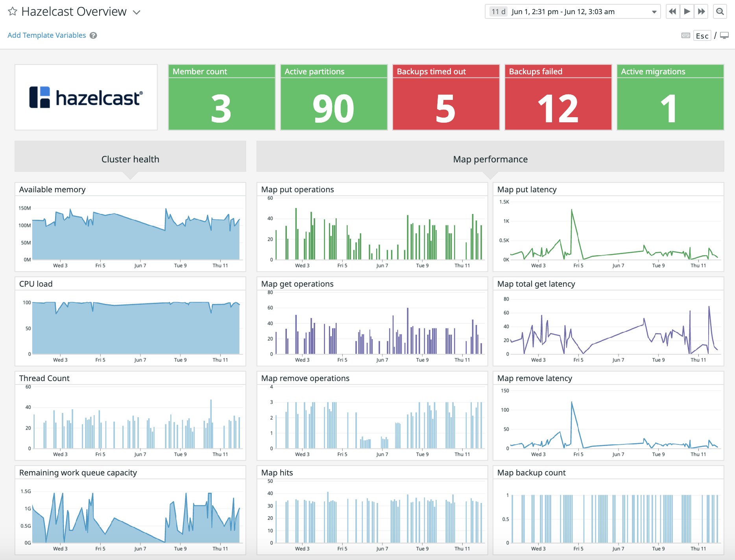Step the time frame backward
735x560 pixels.
point(672,11)
